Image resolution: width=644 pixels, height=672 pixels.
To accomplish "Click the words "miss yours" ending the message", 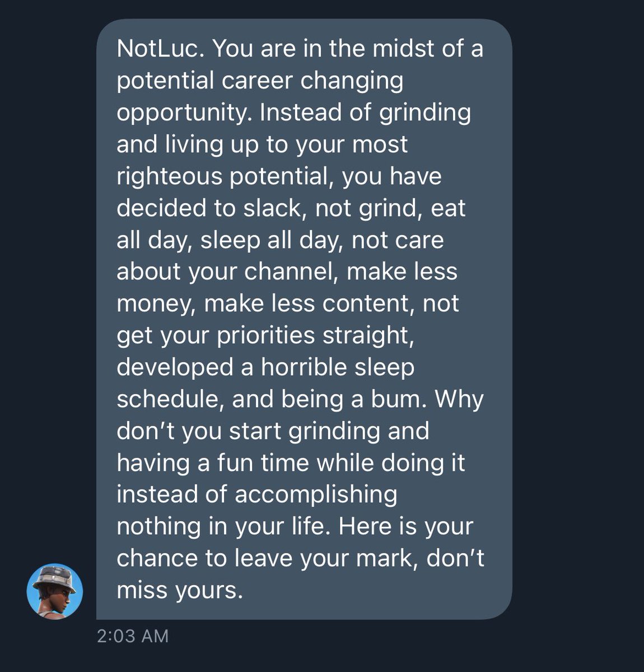I will pos(179,590).
